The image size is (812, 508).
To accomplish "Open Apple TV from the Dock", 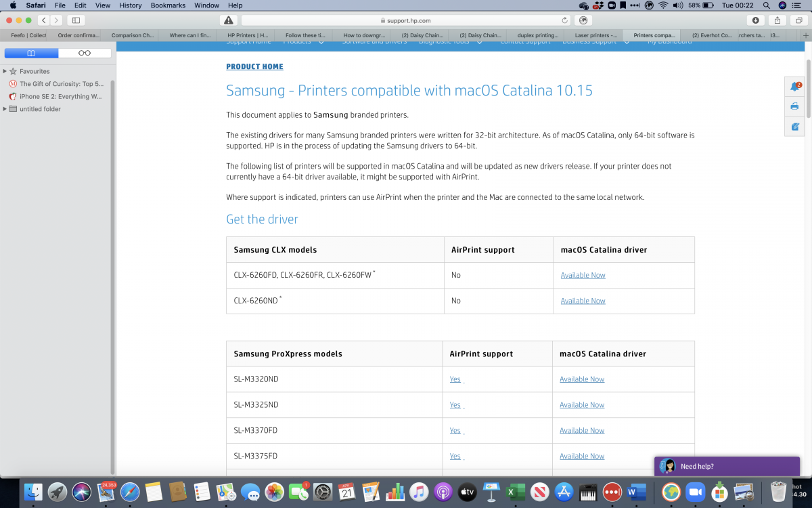I will coord(467,492).
